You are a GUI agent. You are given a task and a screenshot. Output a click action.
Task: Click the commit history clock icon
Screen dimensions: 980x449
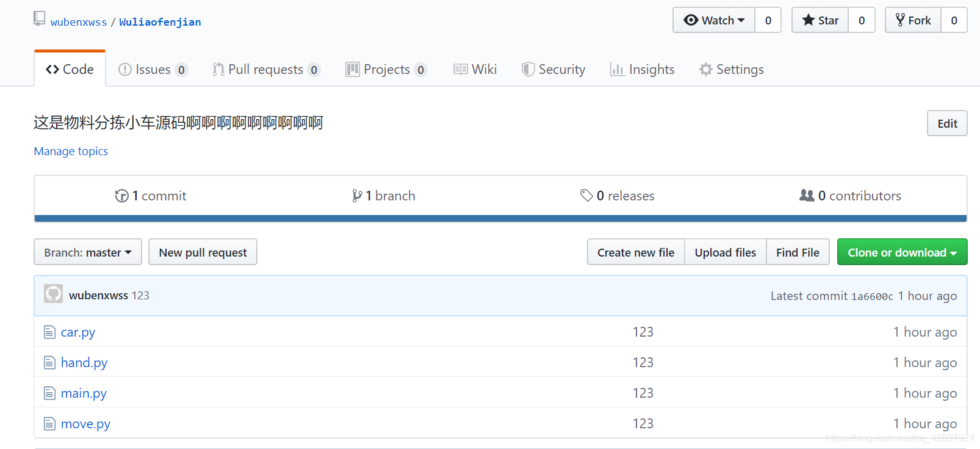[x=122, y=195]
